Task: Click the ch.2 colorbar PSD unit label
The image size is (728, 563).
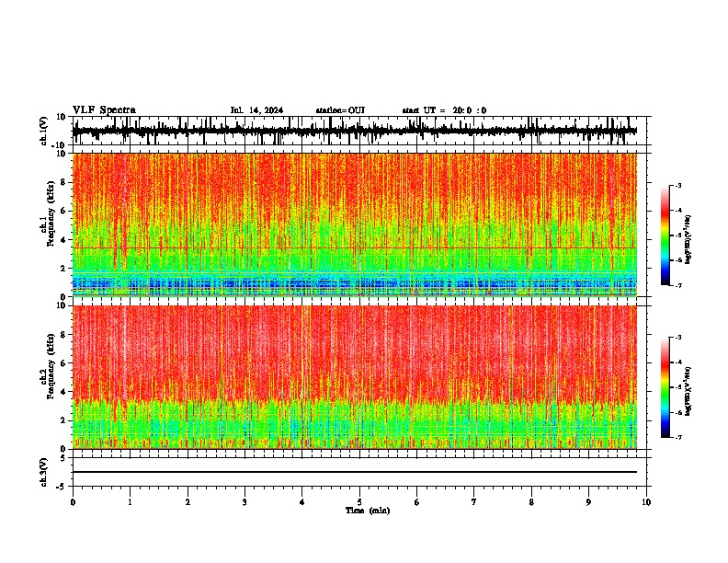Action: 688,391
